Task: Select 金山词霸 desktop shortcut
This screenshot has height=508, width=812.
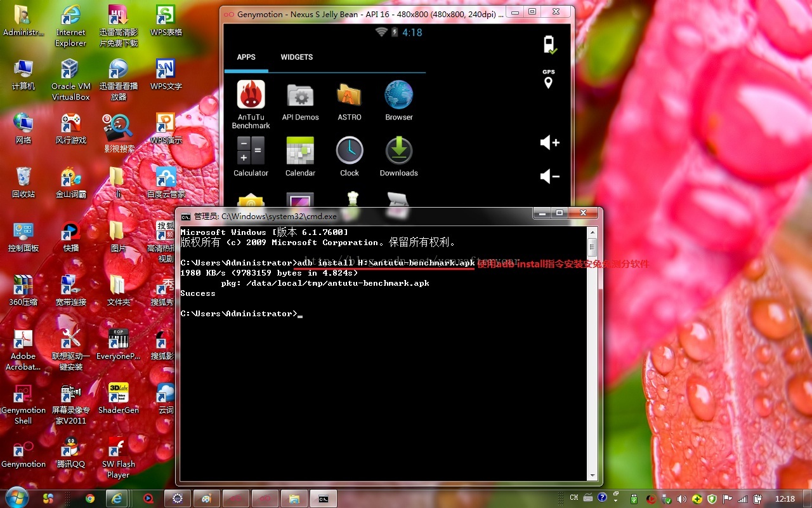Action: pyautogui.click(x=70, y=183)
